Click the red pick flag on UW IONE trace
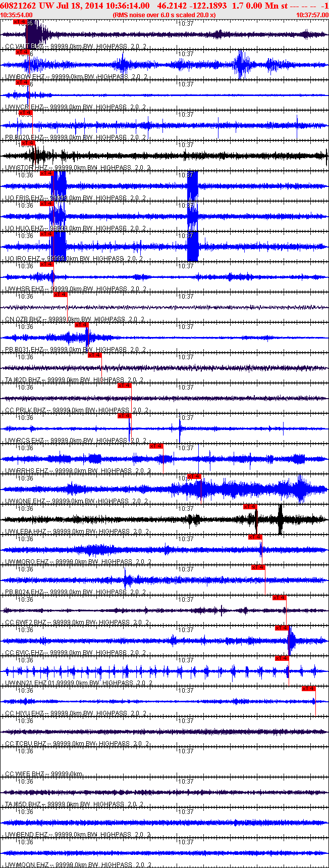 (x=195, y=476)
